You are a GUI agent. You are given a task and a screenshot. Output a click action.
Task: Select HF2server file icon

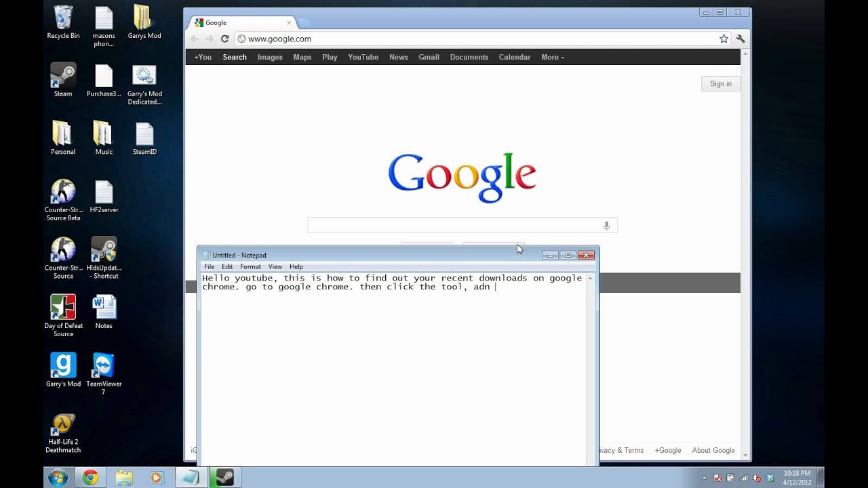[x=104, y=197]
